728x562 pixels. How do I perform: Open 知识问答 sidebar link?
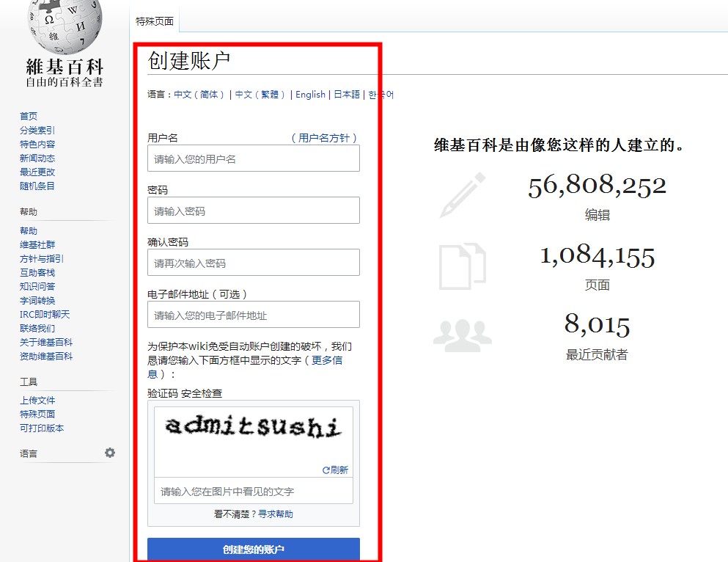tap(37, 287)
